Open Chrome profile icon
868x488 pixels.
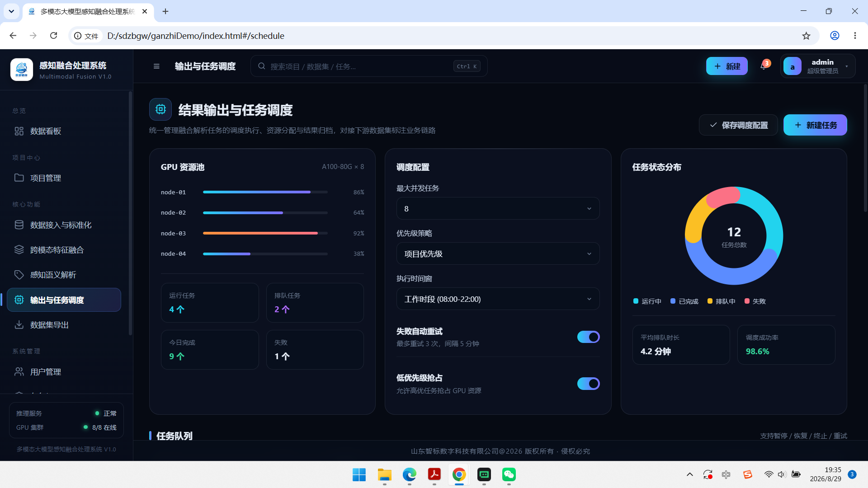point(835,36)
